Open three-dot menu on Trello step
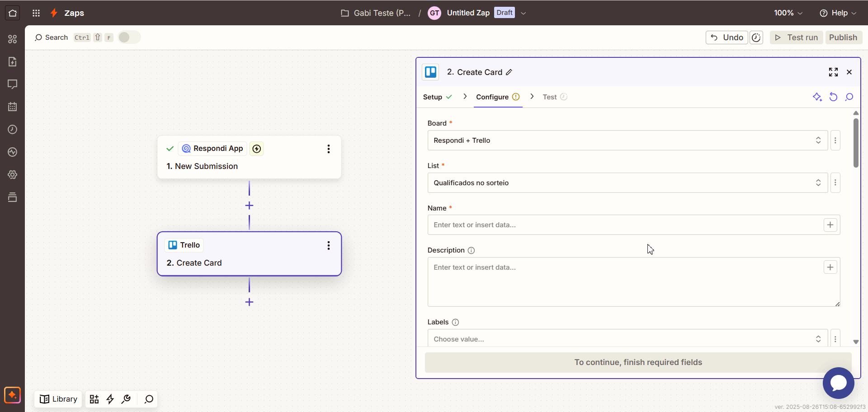 329,245
